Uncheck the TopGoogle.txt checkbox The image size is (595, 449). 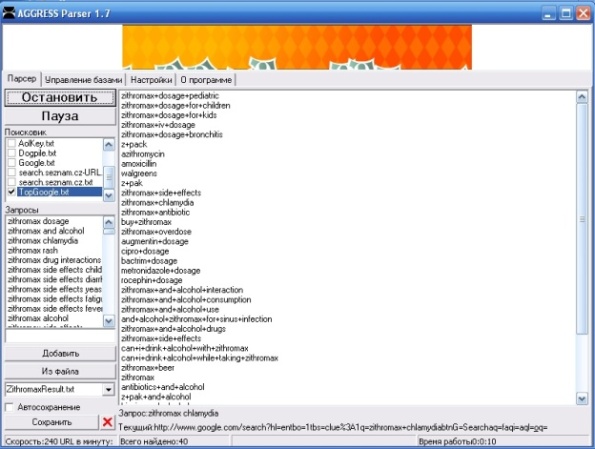12,192
